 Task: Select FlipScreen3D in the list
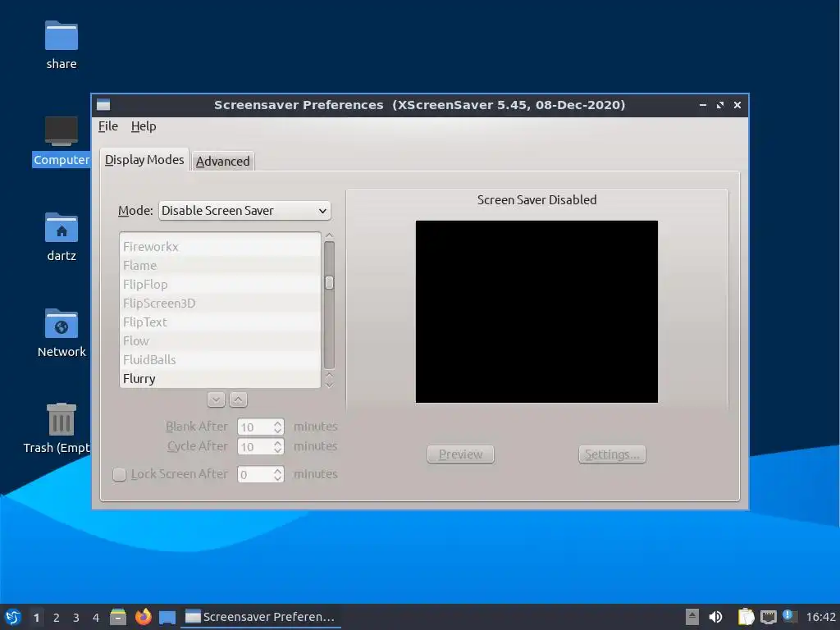click(220, 303)
